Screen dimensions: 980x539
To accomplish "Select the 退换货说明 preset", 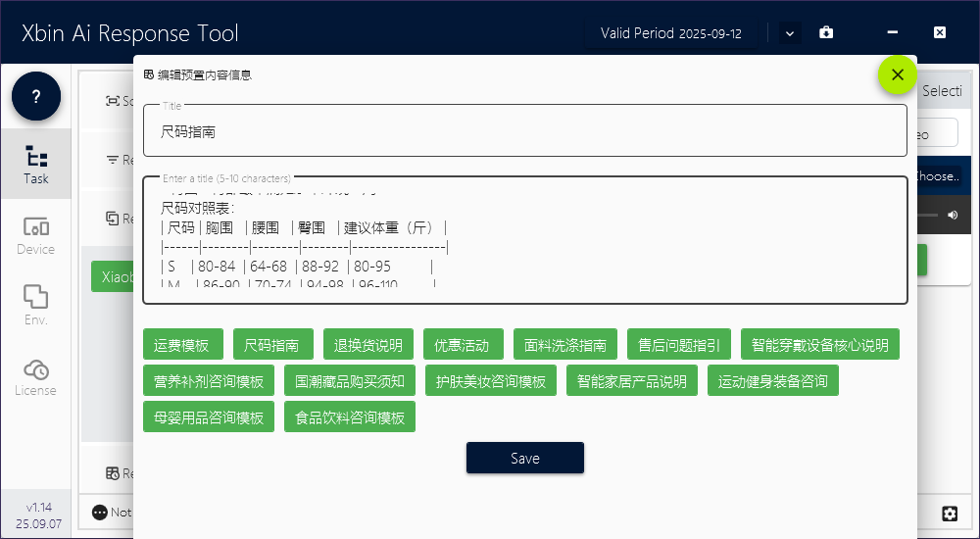I will click(x=368, y=345).
